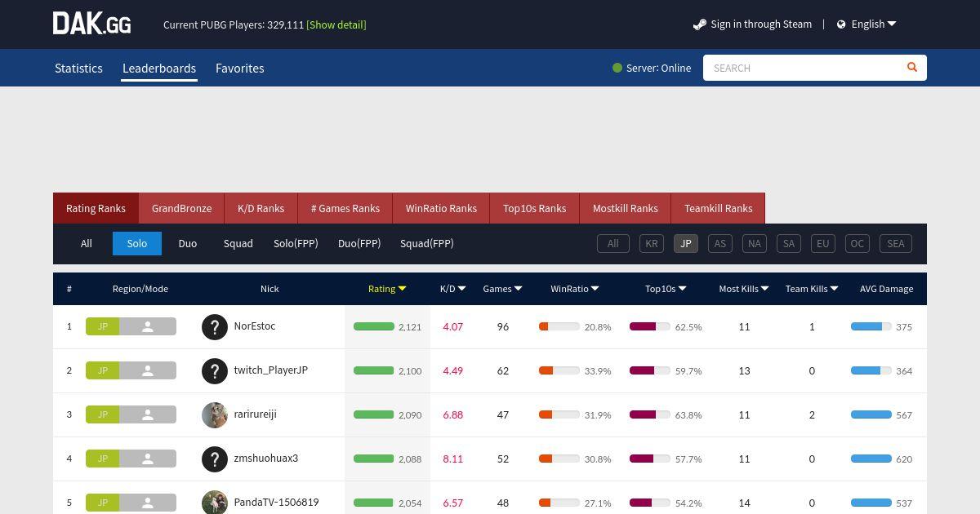This screenshot has width=980, height=514.
Task: Click solo mode person icon in rarirureiji row
Action: coord(148,414)
